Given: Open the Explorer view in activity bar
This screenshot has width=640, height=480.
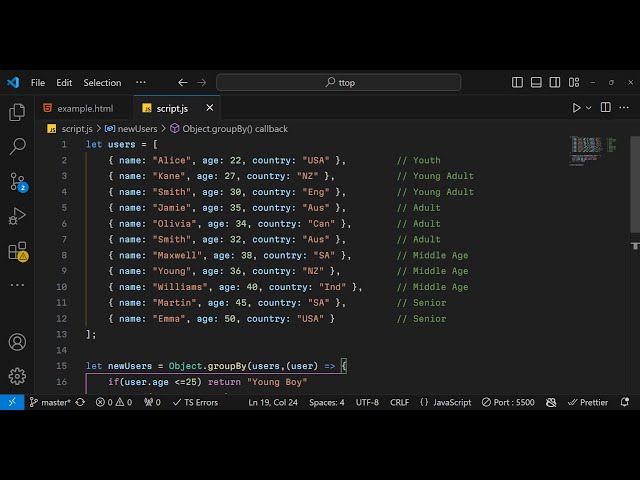Looking at the screenshot, I should (x=17, y=112).
